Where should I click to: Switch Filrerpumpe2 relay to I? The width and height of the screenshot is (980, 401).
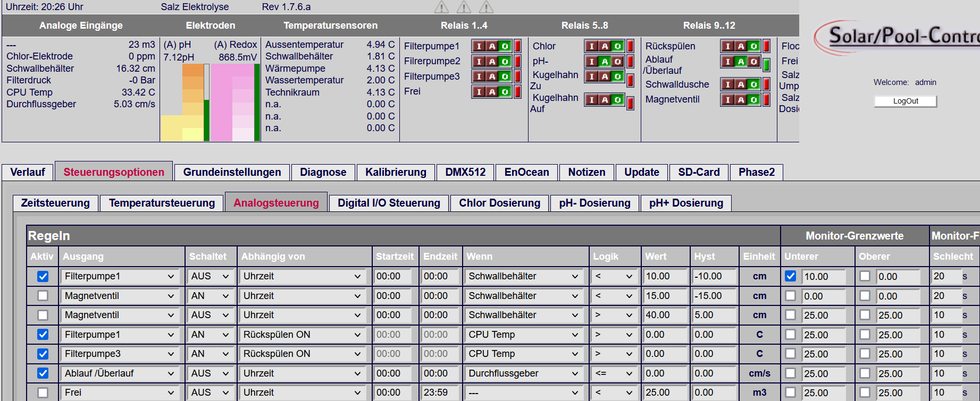[479, 62]
